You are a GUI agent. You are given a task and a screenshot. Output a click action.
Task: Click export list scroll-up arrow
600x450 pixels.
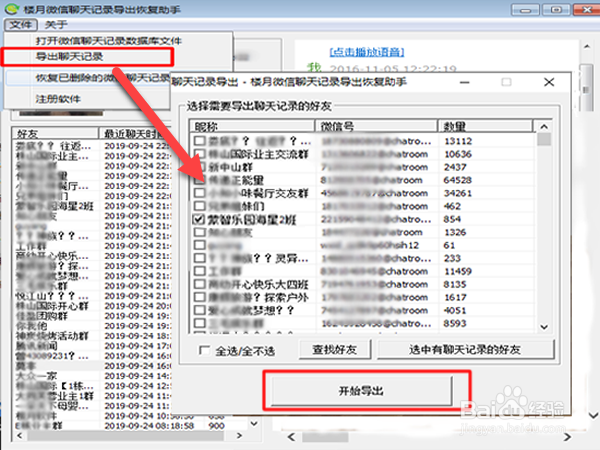pos(544,126)
